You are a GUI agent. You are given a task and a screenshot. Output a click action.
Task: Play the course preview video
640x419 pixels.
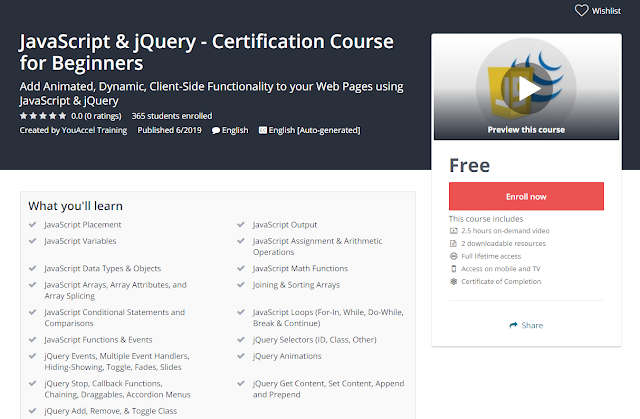[x=526, y=89]
